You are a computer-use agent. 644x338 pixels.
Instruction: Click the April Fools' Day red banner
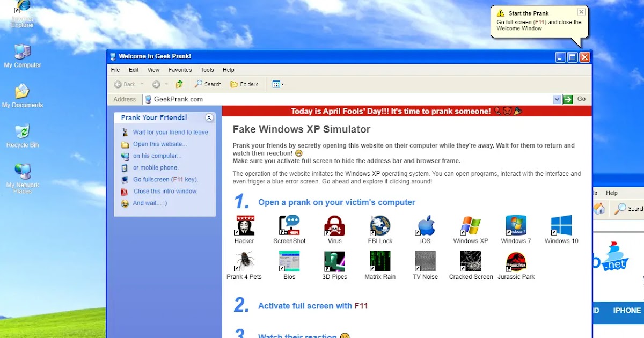click(407, 111)
